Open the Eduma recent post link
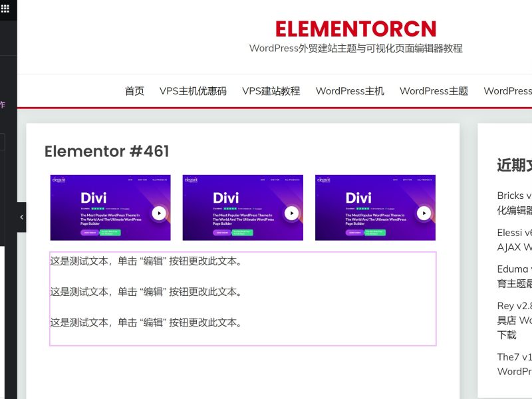 [514, 276]
